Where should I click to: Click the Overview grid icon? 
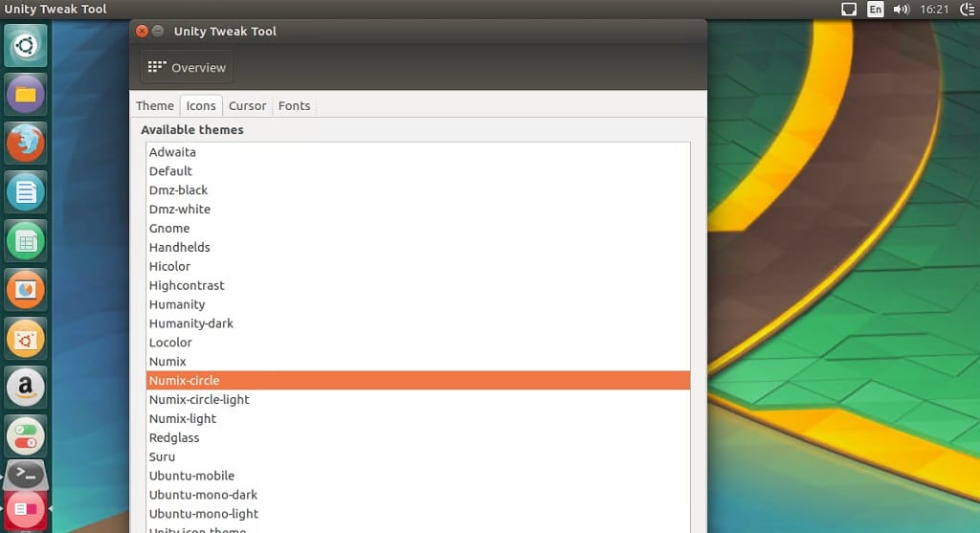157,66
